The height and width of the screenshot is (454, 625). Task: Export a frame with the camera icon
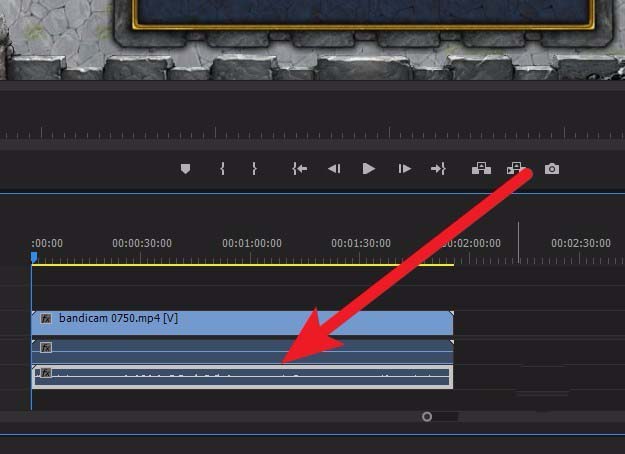click(552, 169)
